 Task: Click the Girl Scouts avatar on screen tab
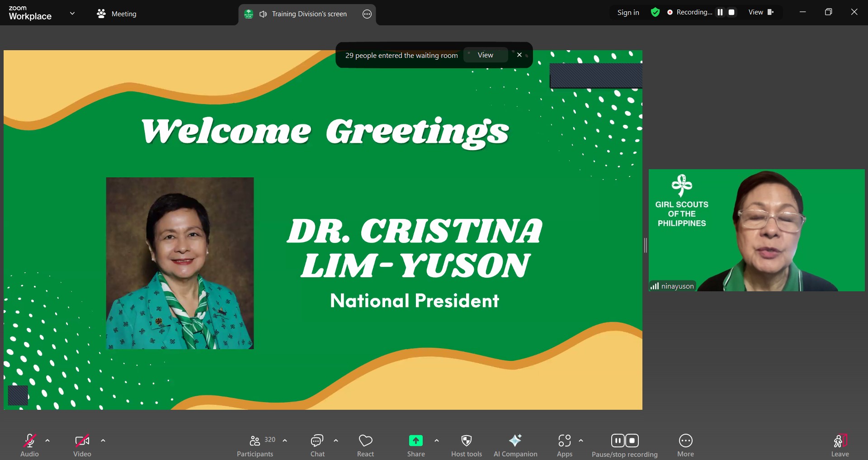coord(249,14)
